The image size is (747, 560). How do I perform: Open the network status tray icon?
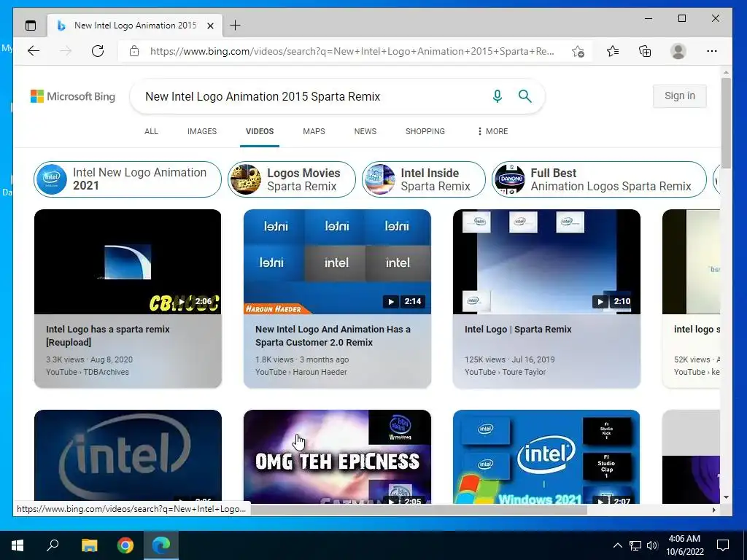[x=635, y=545]
